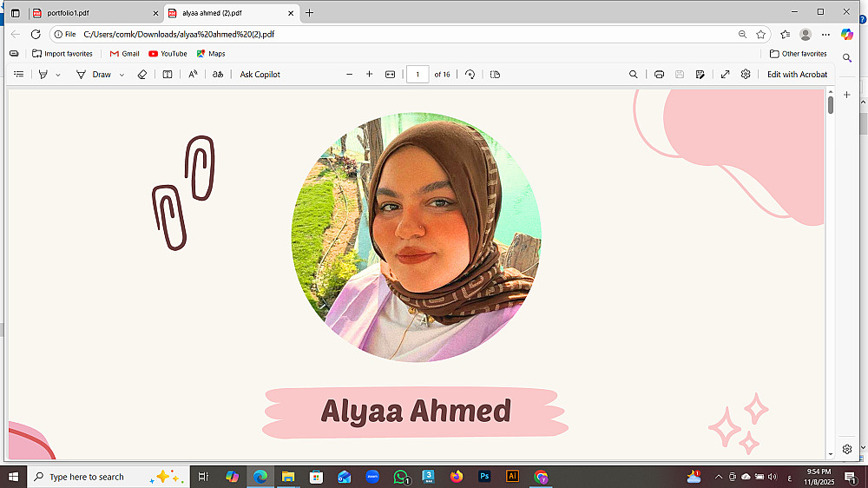Open Find in PDF search icon

coord(634,74)
